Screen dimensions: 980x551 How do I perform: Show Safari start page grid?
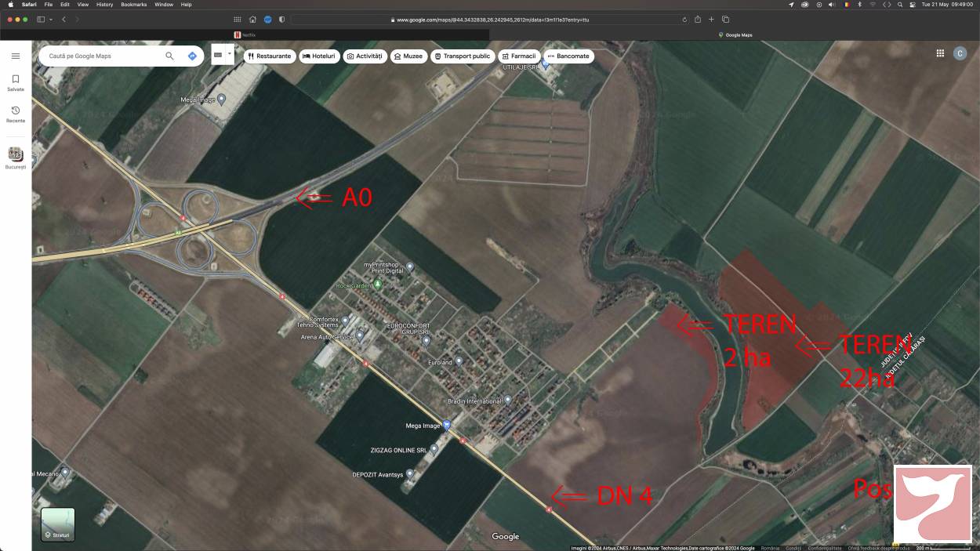click(238, 20)
